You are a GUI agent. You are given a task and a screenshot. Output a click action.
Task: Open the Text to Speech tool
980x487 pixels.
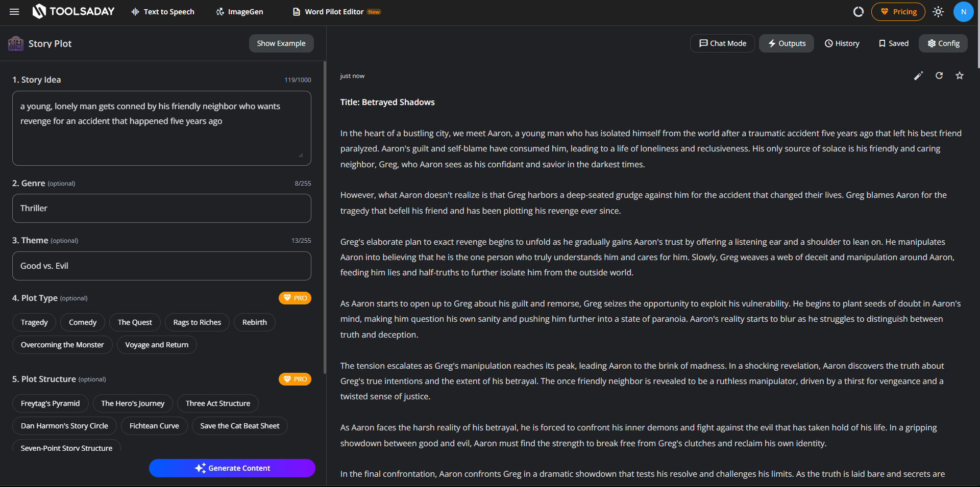[x=163, y=12]
